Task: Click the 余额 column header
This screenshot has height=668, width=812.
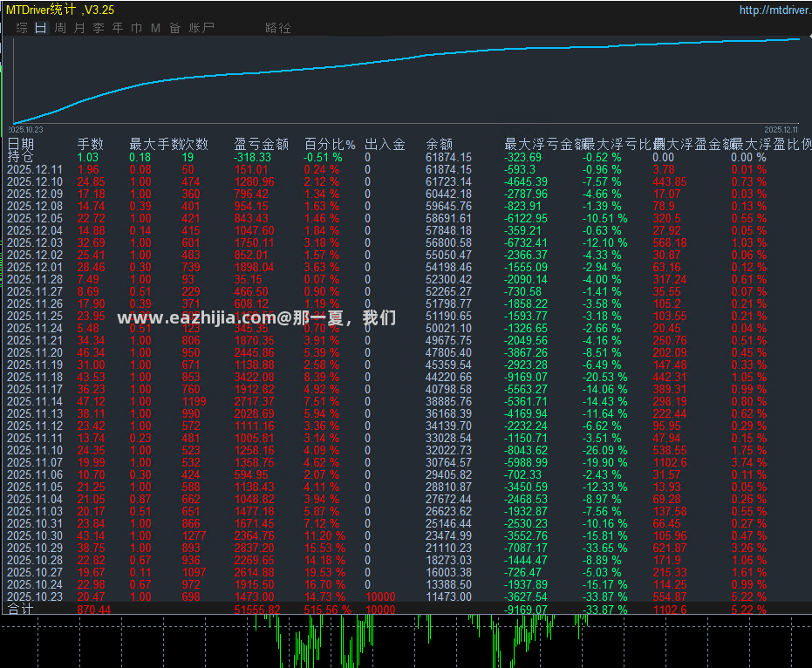Action: coord(440,144)
